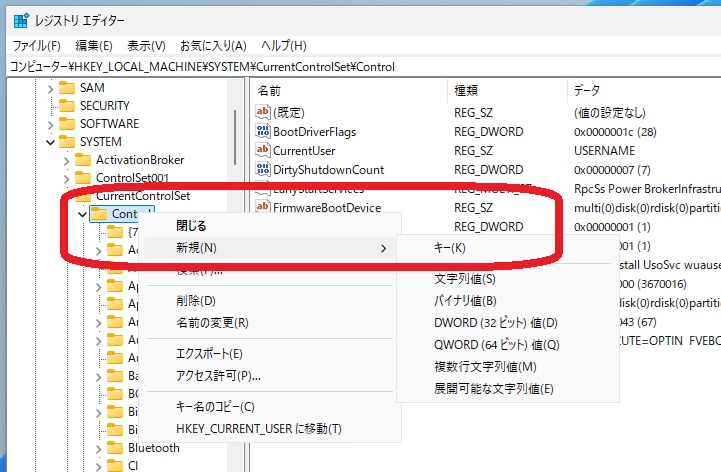Screen dimensions: 721x472
Task: Choose 閉じる in the context menu
Action: point(270,226)
